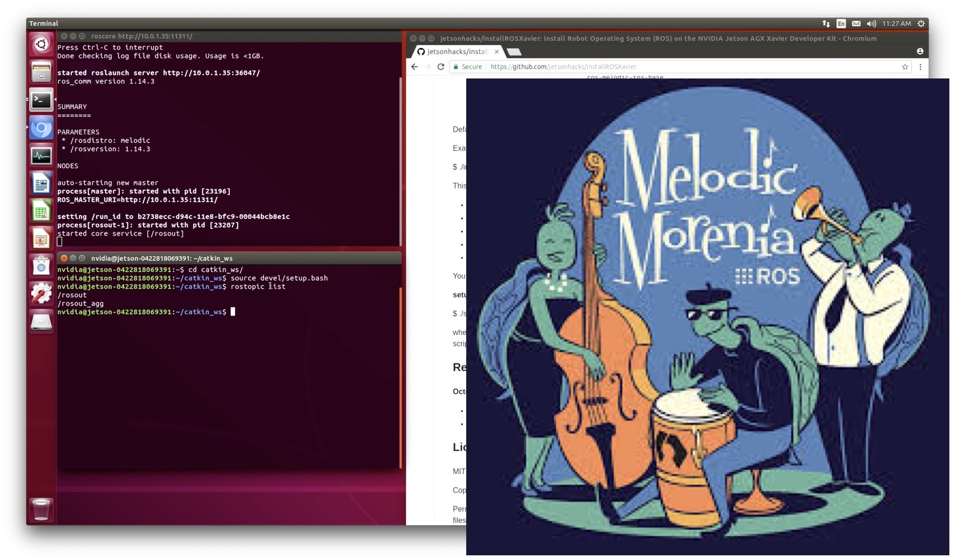This screenshot has height=560, width=955.
Task: Launch System Monitor from the launcher
Action: [x=41, y=156]
